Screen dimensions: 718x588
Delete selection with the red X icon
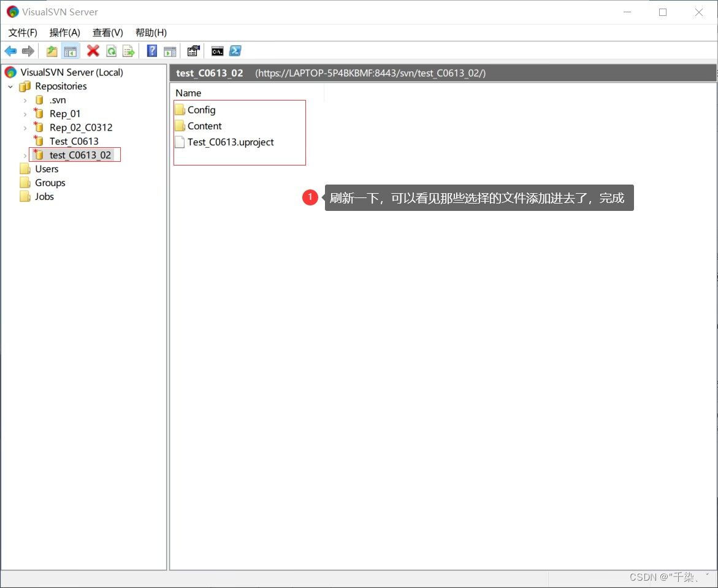pos(92,50)
